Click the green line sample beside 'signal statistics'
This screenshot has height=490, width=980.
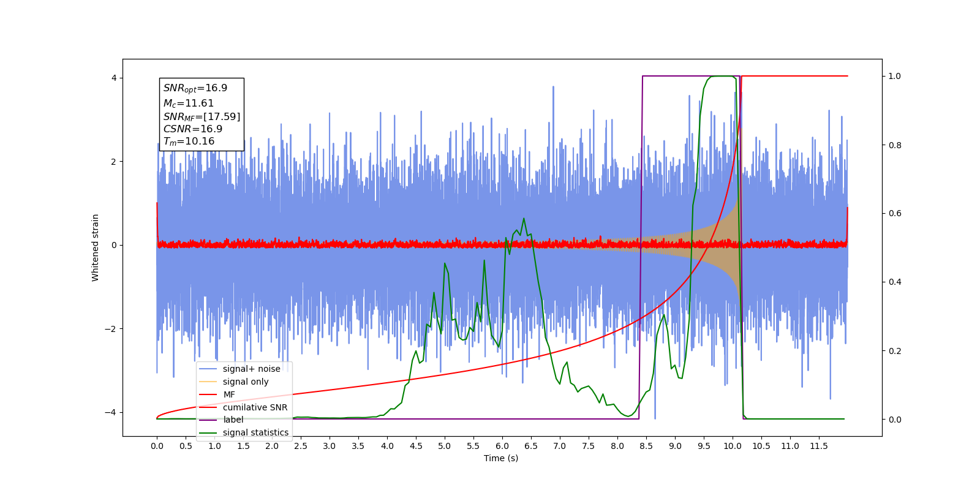pos(208,432)
